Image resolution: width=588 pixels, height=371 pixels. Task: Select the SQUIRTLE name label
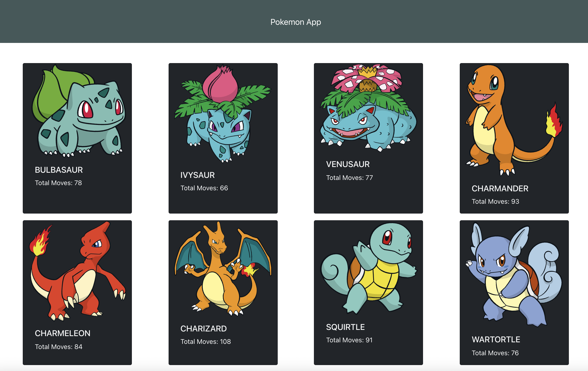pyautogui.click(x=345, y=327)
